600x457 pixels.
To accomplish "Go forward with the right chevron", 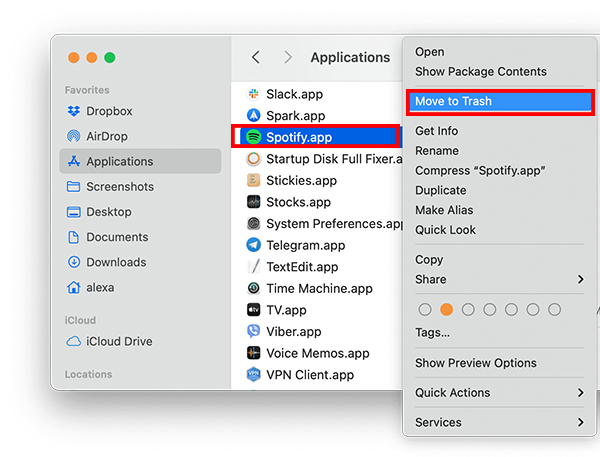I will tap(288, 57).
